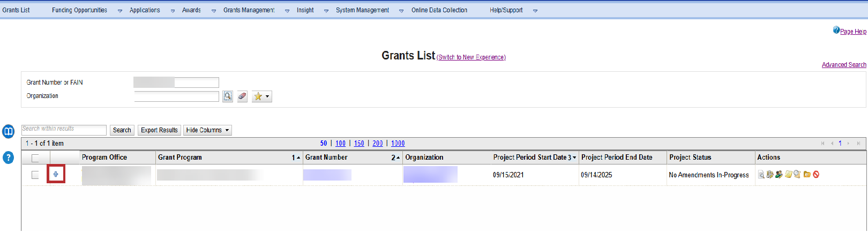Click the clock scroll history action icon

click(797, 175)
